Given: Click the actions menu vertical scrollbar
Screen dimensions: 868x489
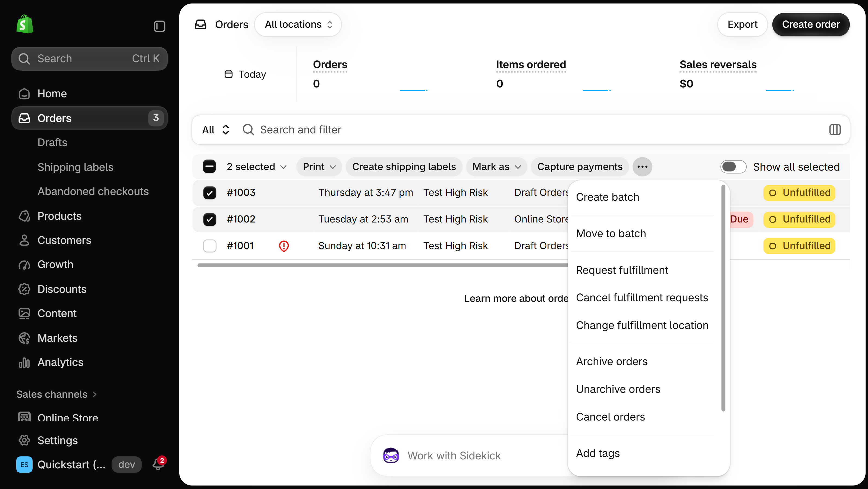Looking at the screenshot, I should click(x=723, y=298).
